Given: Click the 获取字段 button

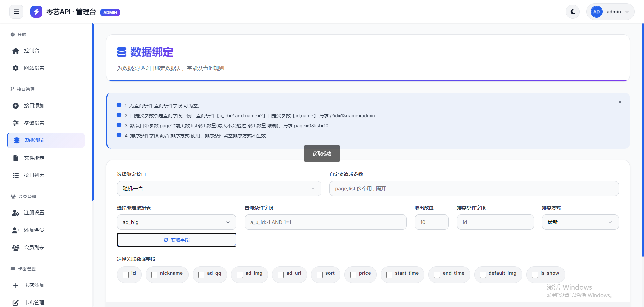Looking at the screenshot, I should (176, 240).
